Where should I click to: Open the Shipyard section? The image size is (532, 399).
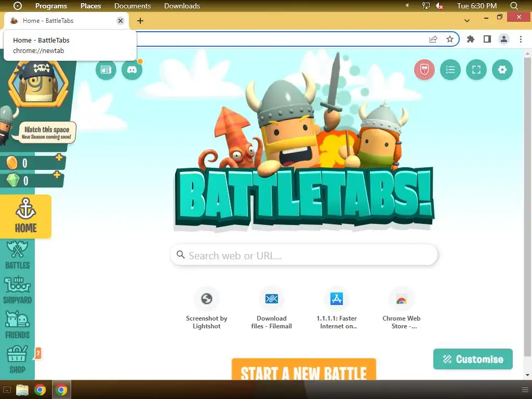coord(17,290)
